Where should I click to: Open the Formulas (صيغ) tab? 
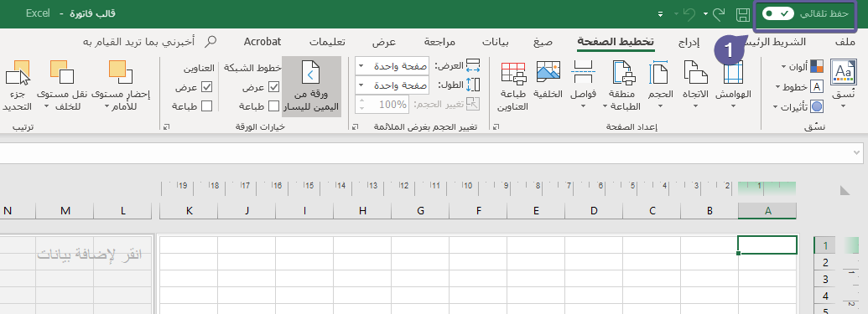(543, 42)
